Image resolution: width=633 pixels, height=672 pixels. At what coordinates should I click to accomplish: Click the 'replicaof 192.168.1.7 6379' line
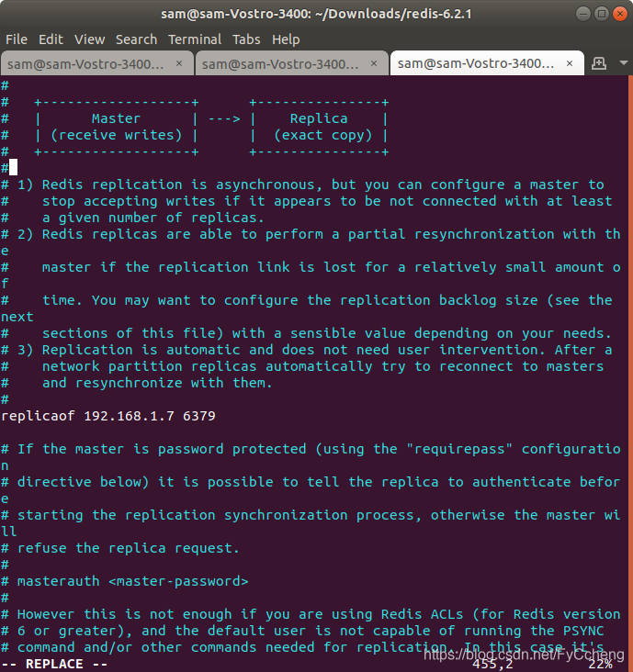coord(108,416)
